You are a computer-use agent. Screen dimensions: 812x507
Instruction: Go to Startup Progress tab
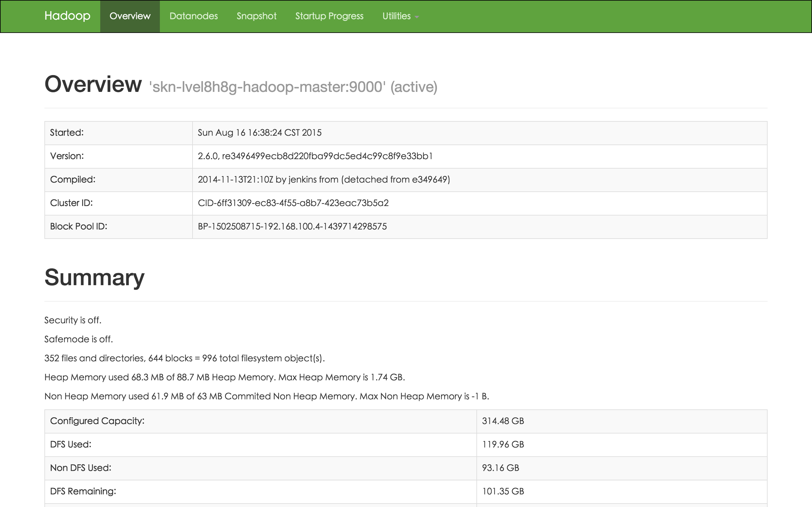[x=329, y=16]
